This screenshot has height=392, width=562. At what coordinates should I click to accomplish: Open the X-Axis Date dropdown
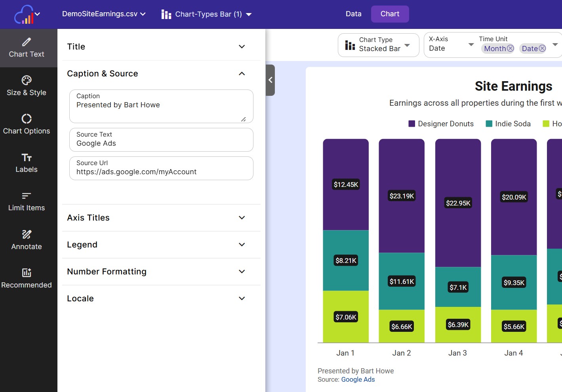(x=451, y=44)
